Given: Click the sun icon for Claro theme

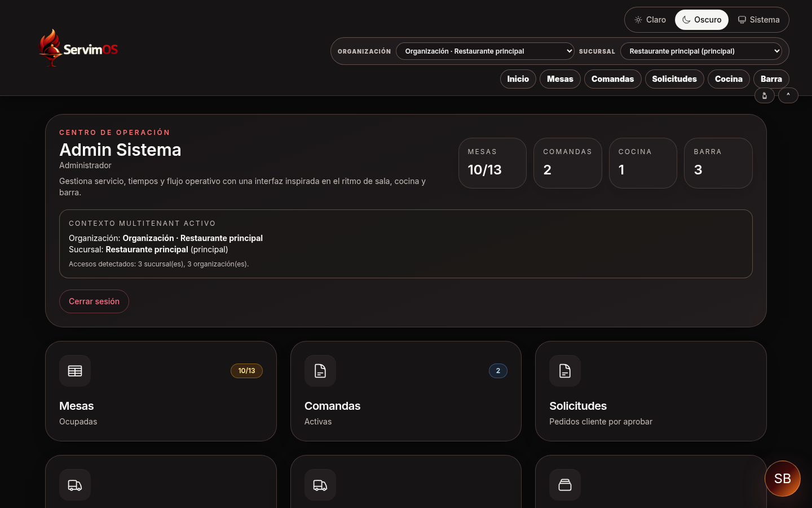Looking at the screenshot, I should [x=638, y=20].
